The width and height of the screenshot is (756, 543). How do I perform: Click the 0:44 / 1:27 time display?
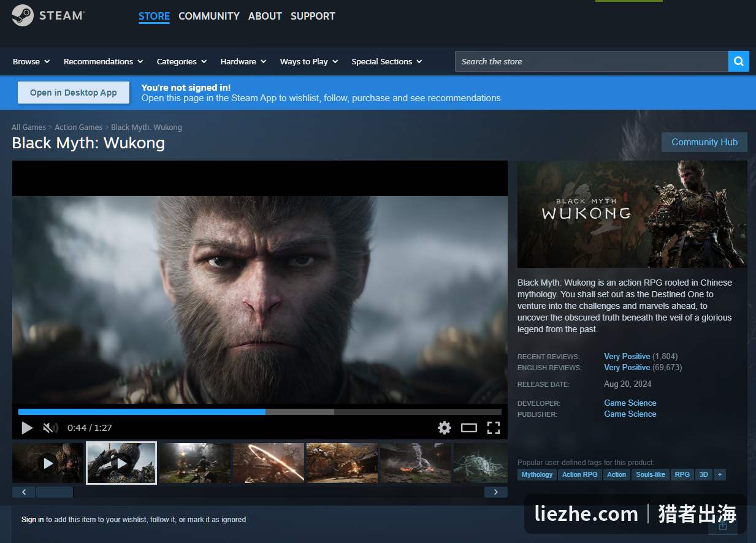coord(90,428)
